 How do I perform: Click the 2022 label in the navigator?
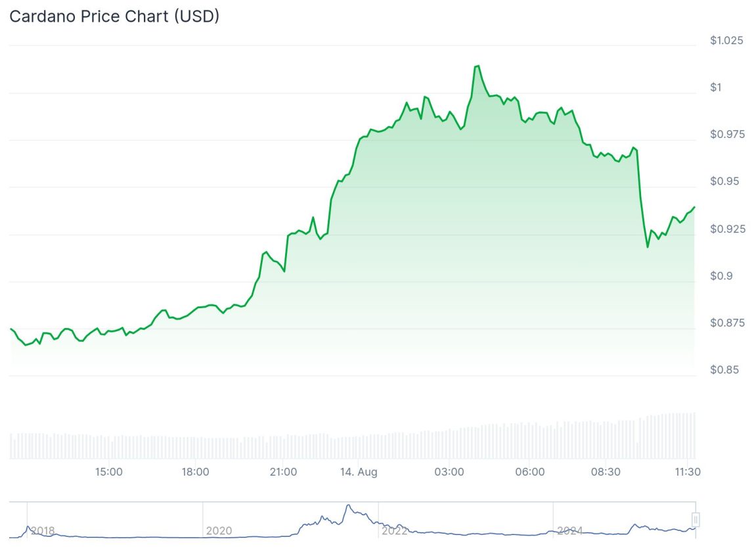395,530
